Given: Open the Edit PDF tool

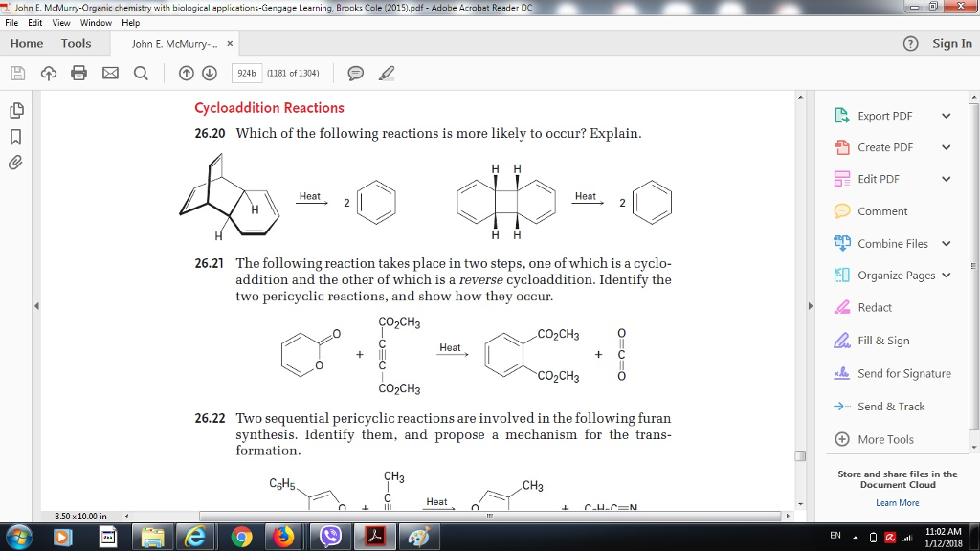Looking at the screenshot, I should click(x=879, y=179).
